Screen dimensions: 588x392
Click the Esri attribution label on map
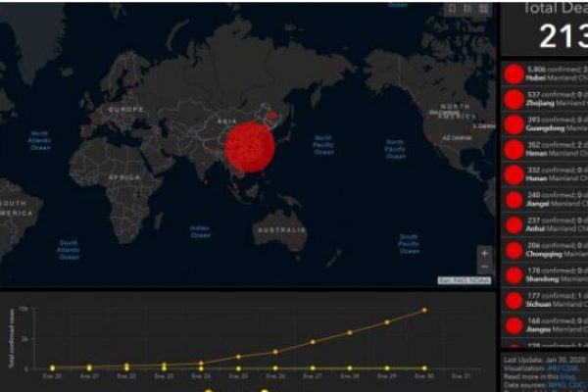pyautogui.click(x=464, y=281)
